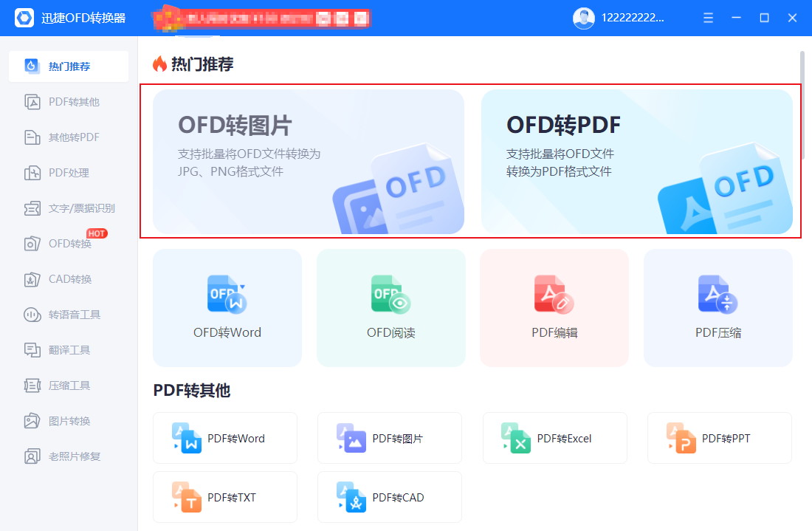Select the PDF转PPT conversion tool
Viewport: 812px width, 531px height.
click(719, 437)
